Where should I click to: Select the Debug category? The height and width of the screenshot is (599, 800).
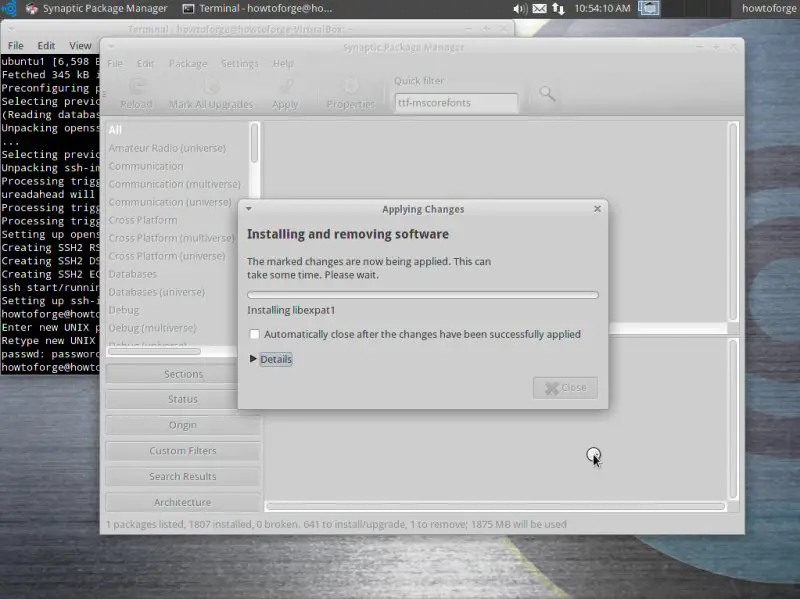pos(124,310)
